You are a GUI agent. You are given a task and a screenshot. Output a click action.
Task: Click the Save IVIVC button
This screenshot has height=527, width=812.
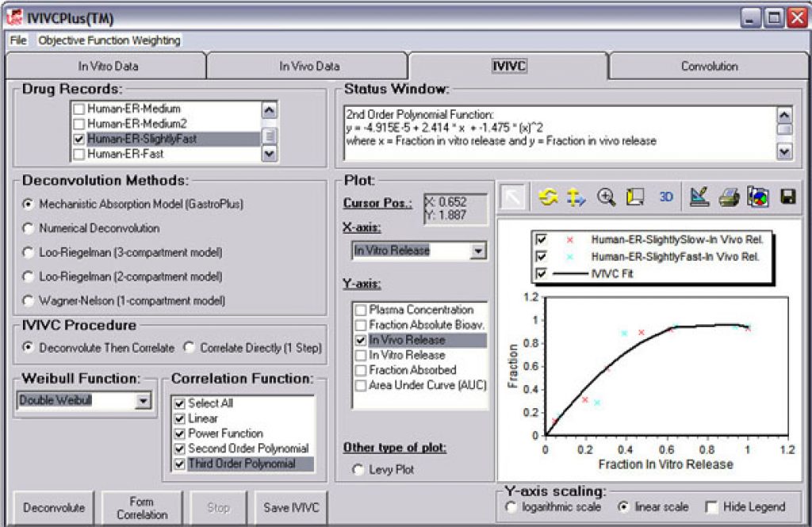[290, 507]
